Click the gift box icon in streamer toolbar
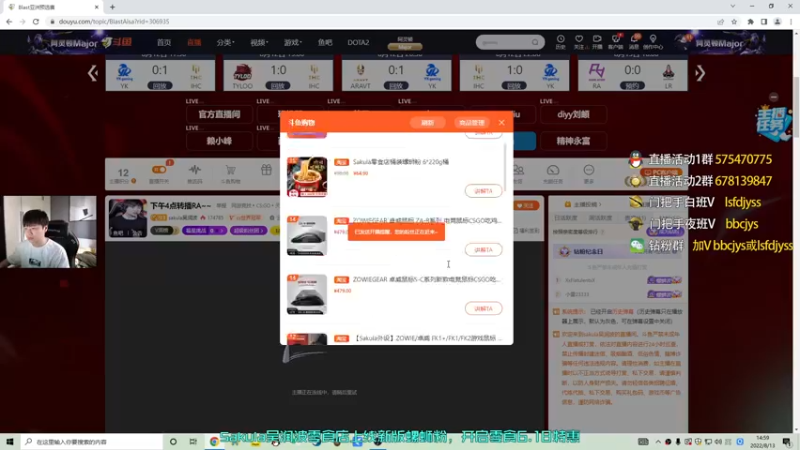Screen dimensions: 800x450 click(x=266, y=170)
